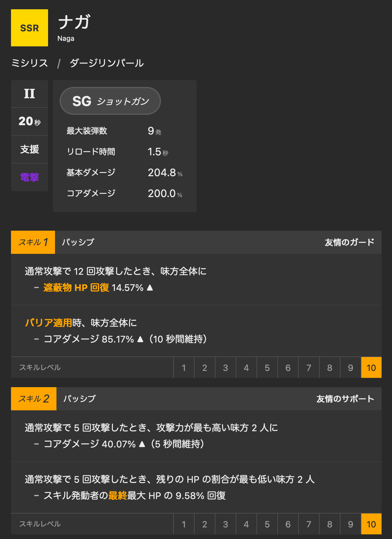This screenshot has height=539, width=392.
Task: Click the yellow SSR rarity badge
Action: tap(30, 28)
